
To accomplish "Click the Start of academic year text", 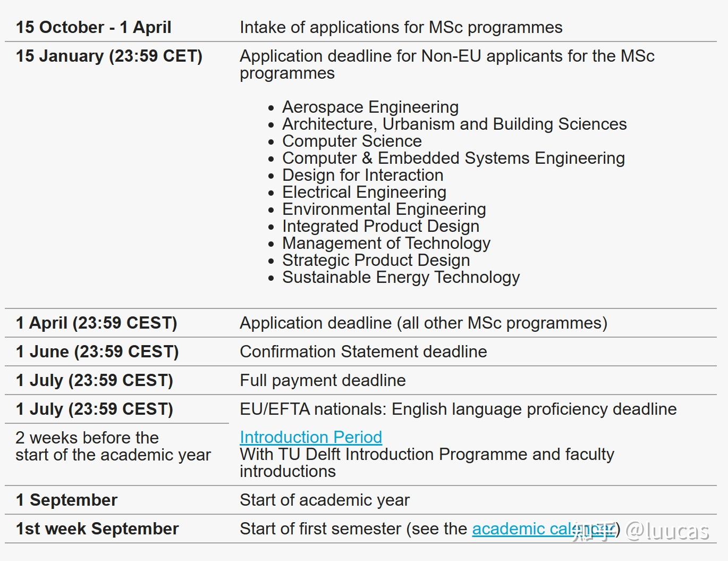I will [x=324, y=500].
